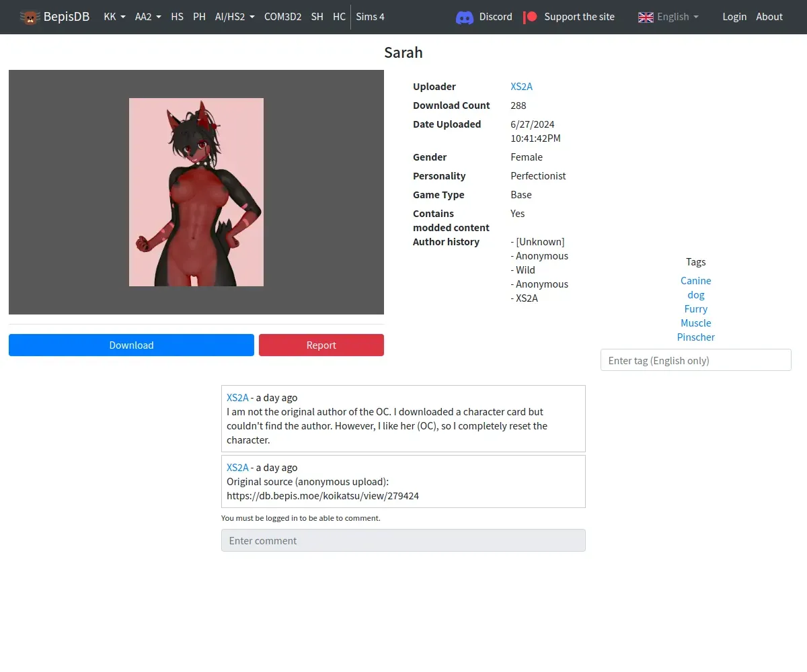
Task: Click the Female gender value
Action: pyautogui.click(x=527, y=157)
